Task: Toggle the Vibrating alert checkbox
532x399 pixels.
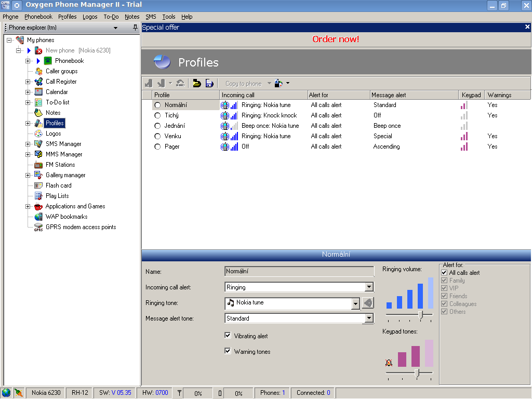Action: click(x=228, y=336)
